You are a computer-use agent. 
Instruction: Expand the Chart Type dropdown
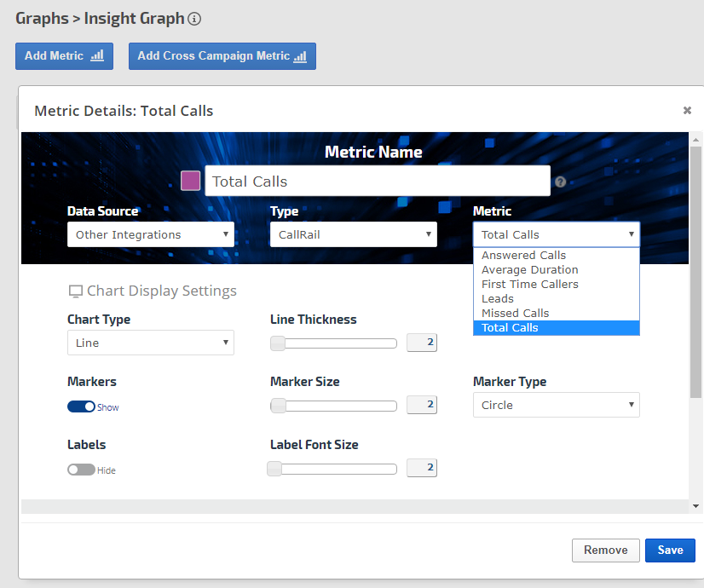pyautogui.click(x=150, y=343)
